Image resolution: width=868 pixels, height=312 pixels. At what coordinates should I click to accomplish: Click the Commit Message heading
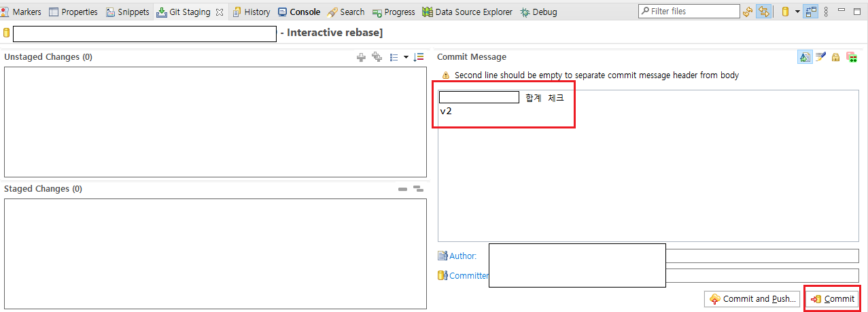472,57
